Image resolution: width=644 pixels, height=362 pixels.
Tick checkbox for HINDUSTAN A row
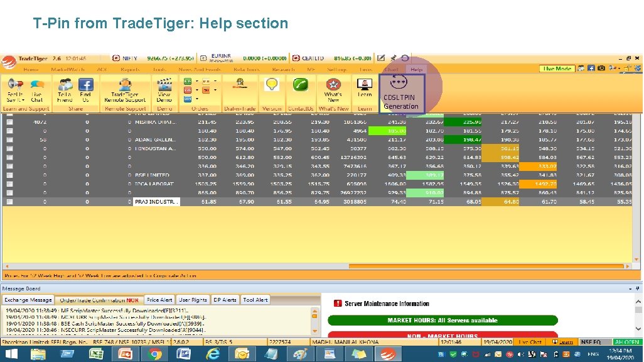coord(9,148)
